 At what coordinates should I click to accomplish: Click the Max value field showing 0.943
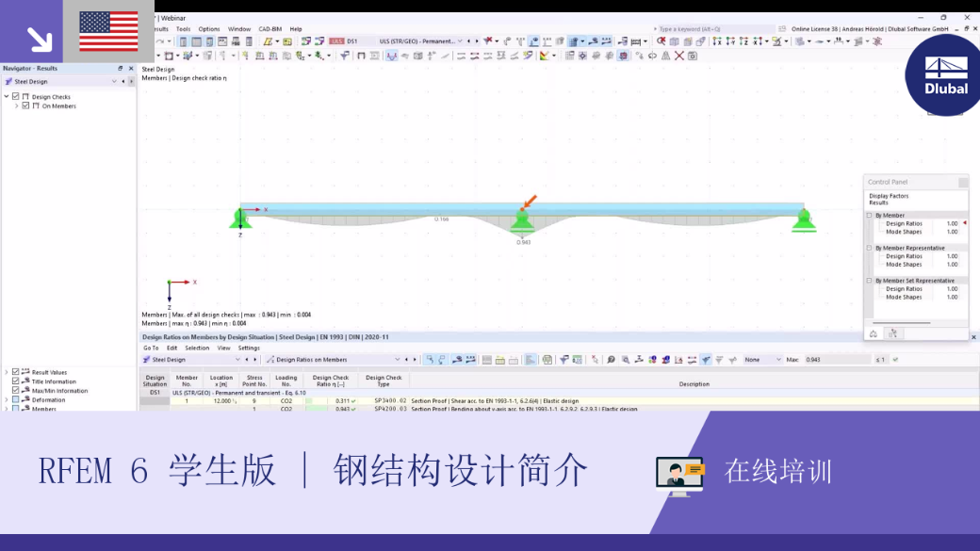837,359
